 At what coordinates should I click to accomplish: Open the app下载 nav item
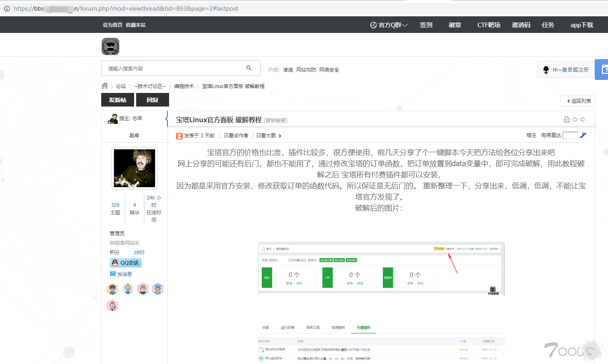(582, 25)
